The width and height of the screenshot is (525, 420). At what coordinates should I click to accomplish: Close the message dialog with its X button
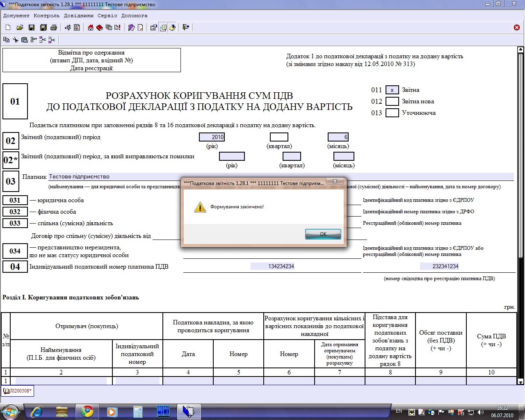coord(335,181)
